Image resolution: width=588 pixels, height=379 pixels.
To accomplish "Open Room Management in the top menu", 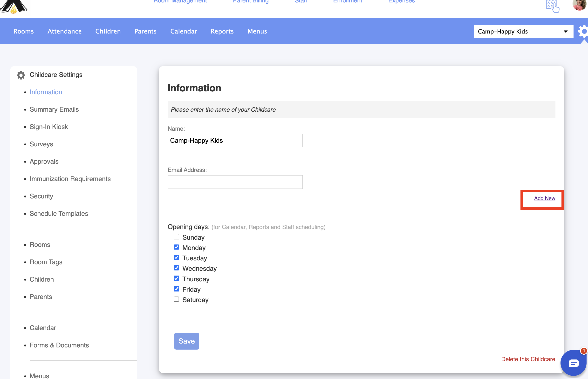I will tap(180, 1).
